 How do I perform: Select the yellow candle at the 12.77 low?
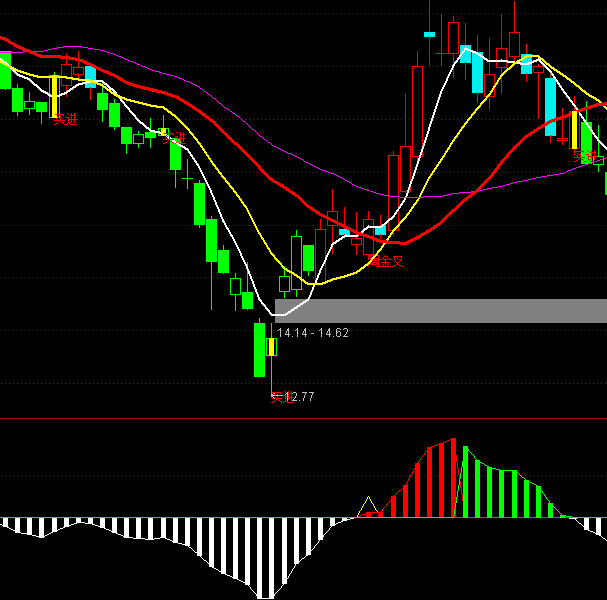(x=271, y=347)
